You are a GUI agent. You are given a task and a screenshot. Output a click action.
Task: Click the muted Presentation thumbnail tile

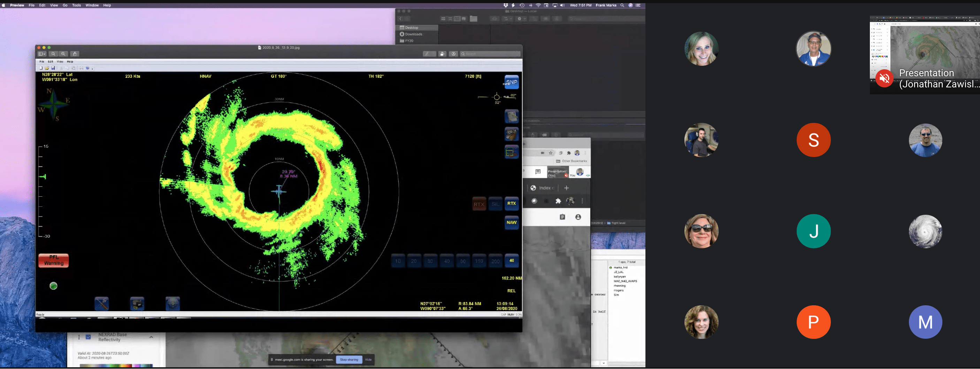925,55
